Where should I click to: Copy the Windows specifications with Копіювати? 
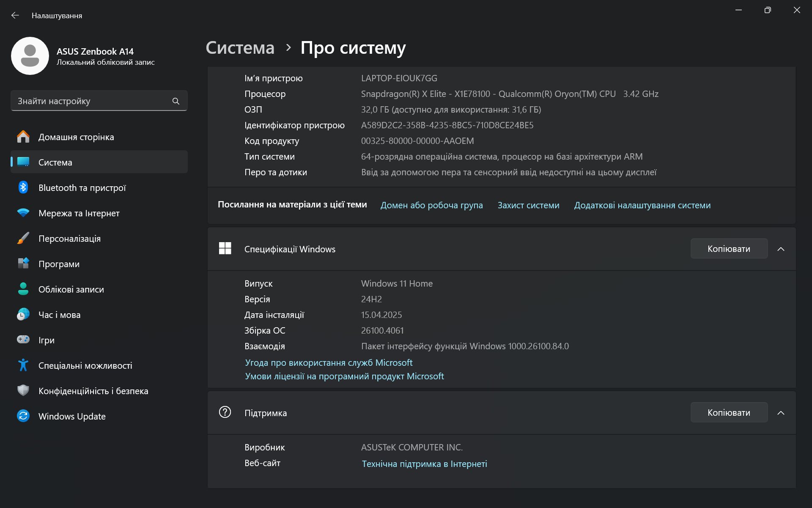point(729,249)
